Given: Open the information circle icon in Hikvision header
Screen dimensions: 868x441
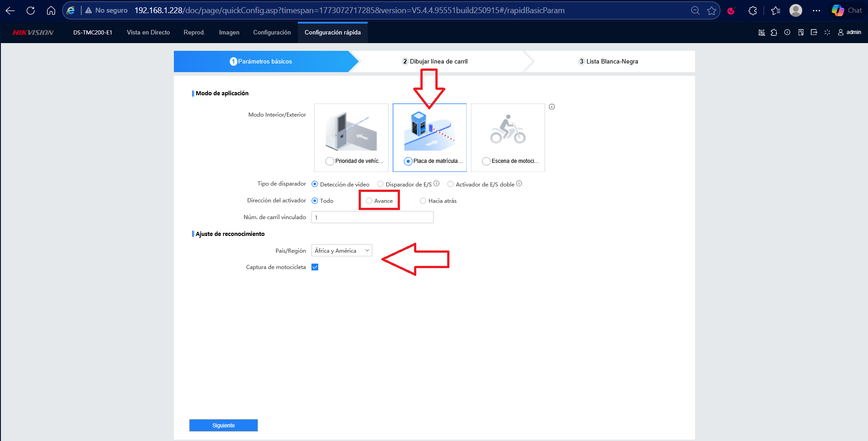Looking at the screenshot, I should coord(787,32).
